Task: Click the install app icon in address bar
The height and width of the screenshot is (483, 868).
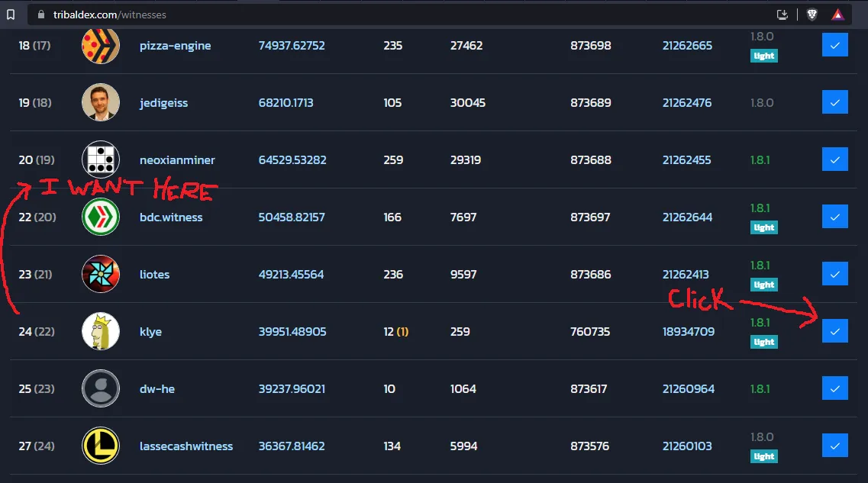Action: 782,14
